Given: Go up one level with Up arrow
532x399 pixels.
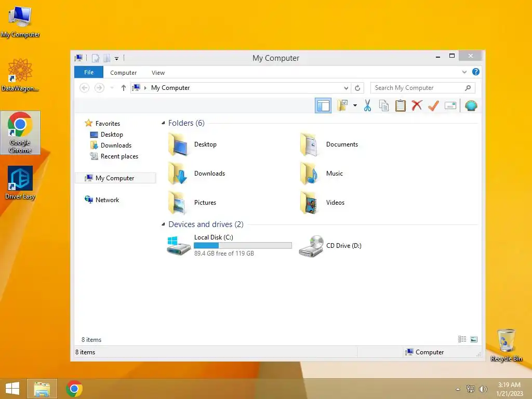Looking at the screenshot, I should coord(124,88).
